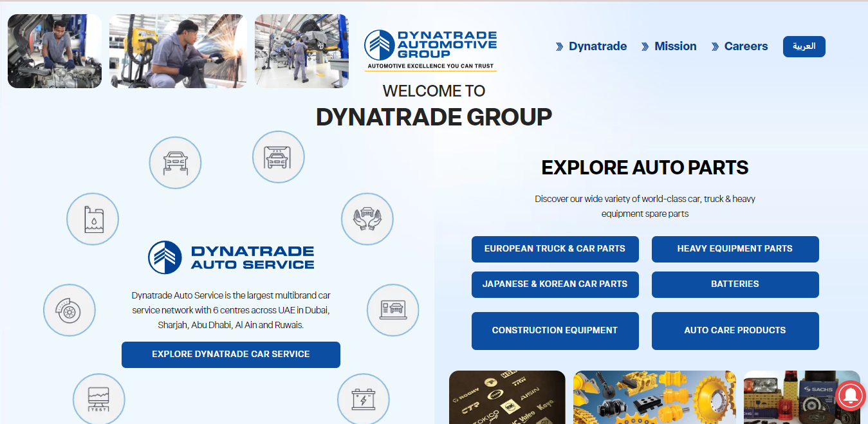Screen dimensions: 868x424
Task: Click the "largest multibrand car service network" paragraph
Action: tap(231, 310)
